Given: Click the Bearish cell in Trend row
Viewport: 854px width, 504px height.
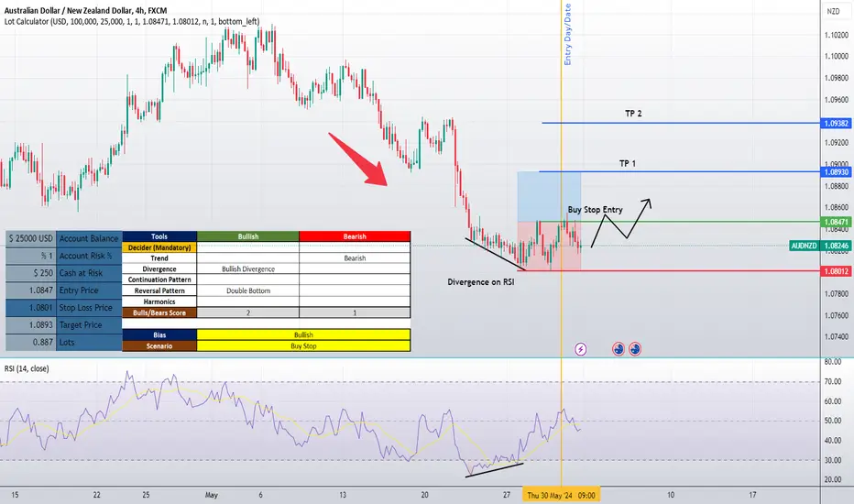Looking at the screenshot, I should [355, 258].
